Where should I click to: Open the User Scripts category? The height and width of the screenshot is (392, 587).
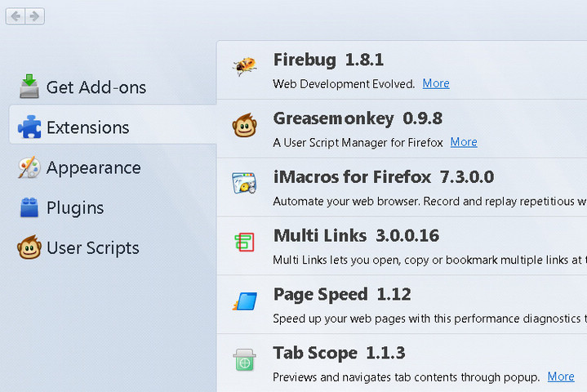pos(92,247)
